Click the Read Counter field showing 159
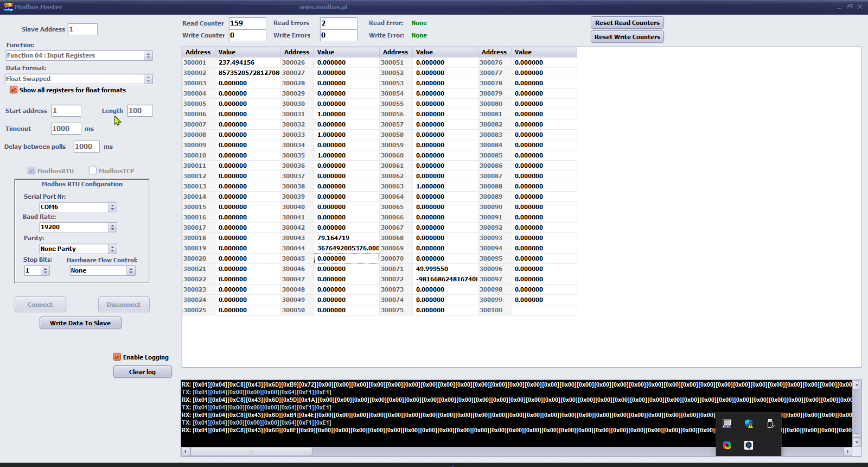This screenshot has height=467, width=868. [247, 23]
